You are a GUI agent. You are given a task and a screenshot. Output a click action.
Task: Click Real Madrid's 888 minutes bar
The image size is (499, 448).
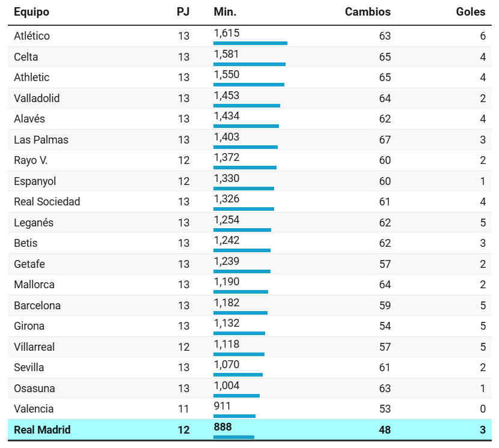(x=234, y=437)
